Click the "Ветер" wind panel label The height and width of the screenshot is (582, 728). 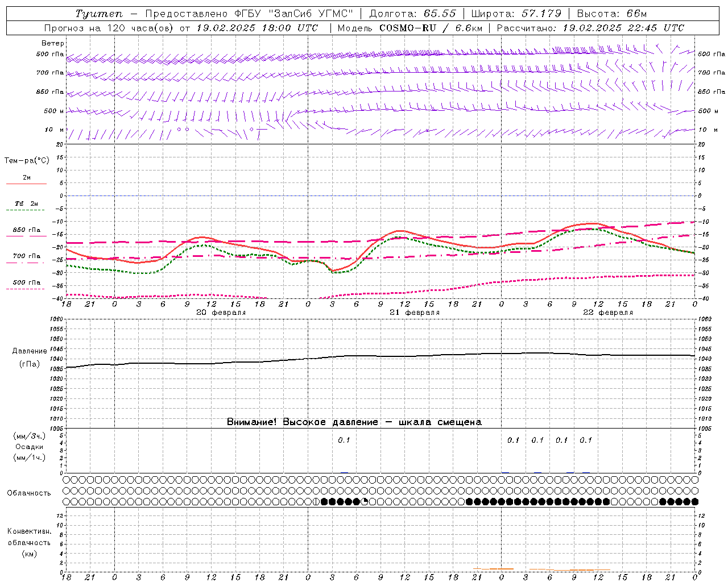tap(53, 43)
